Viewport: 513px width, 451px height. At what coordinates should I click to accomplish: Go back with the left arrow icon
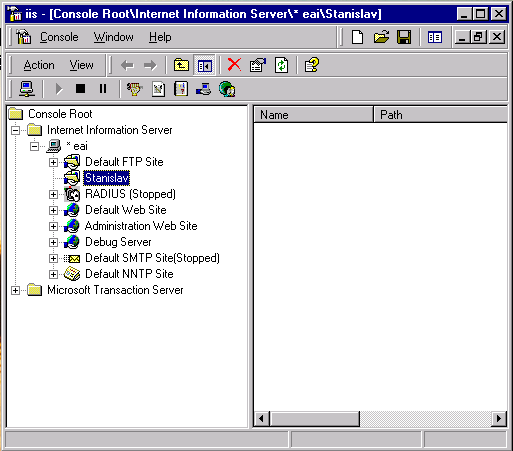[127, 65]
